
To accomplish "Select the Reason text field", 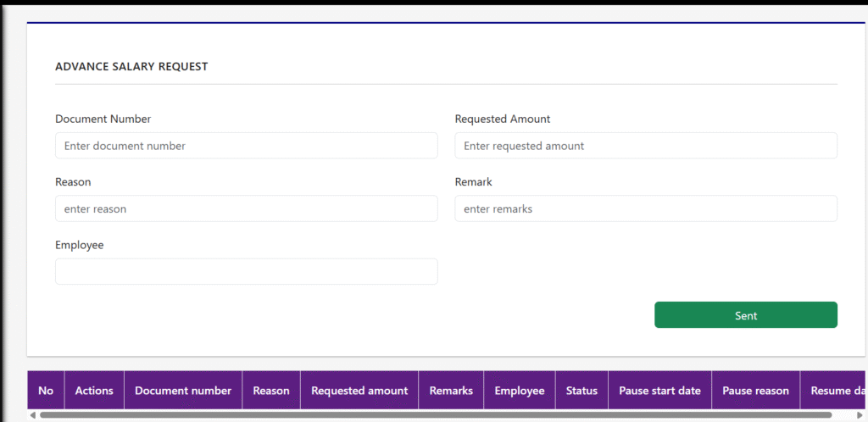I will click(247, 208).
